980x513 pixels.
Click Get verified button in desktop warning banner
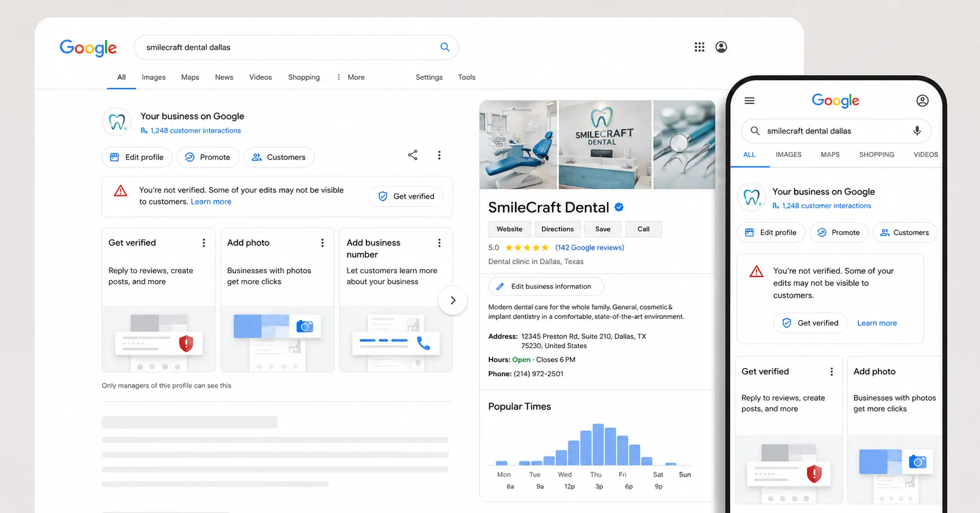point(406,196)
